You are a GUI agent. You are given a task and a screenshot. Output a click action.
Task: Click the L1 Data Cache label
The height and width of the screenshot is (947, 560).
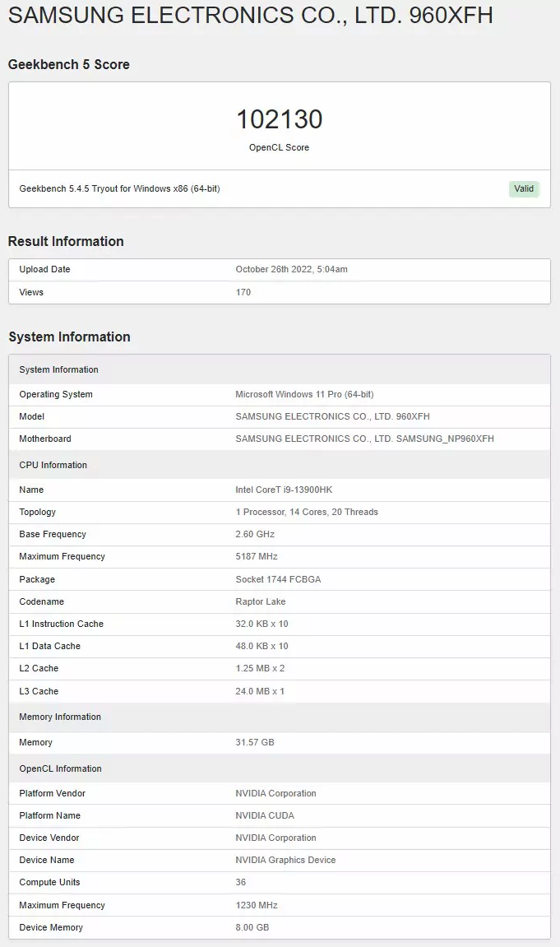pos(50,647)
